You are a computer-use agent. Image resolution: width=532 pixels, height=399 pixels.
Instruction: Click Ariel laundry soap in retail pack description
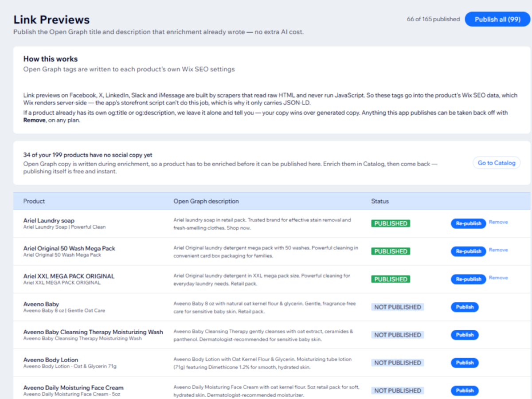click(x=262, y=224)
